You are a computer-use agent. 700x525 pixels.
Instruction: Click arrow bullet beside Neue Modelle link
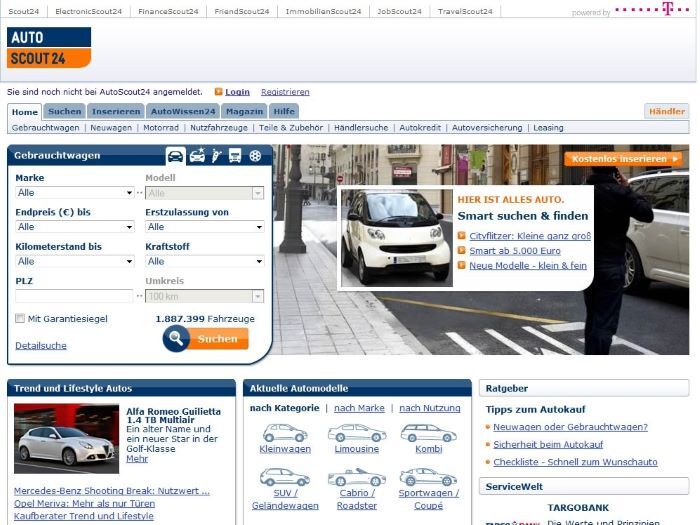[462, 265]
